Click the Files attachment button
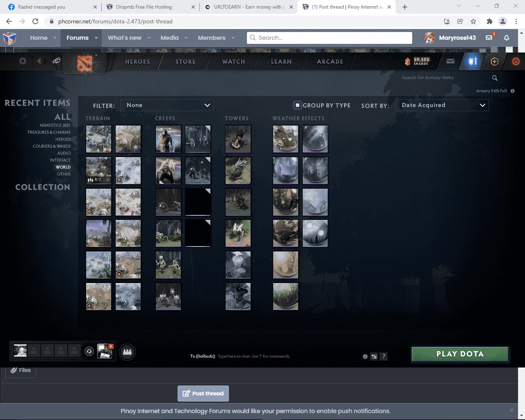525x420 pixels. [x=21, y=370]
